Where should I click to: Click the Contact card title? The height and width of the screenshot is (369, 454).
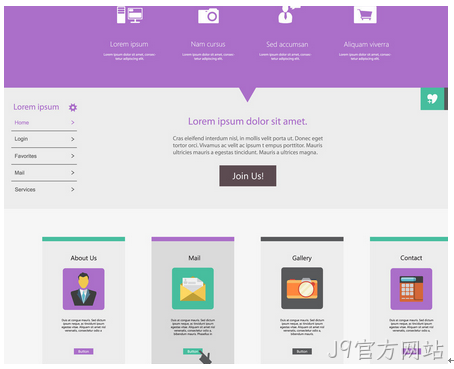411,258
